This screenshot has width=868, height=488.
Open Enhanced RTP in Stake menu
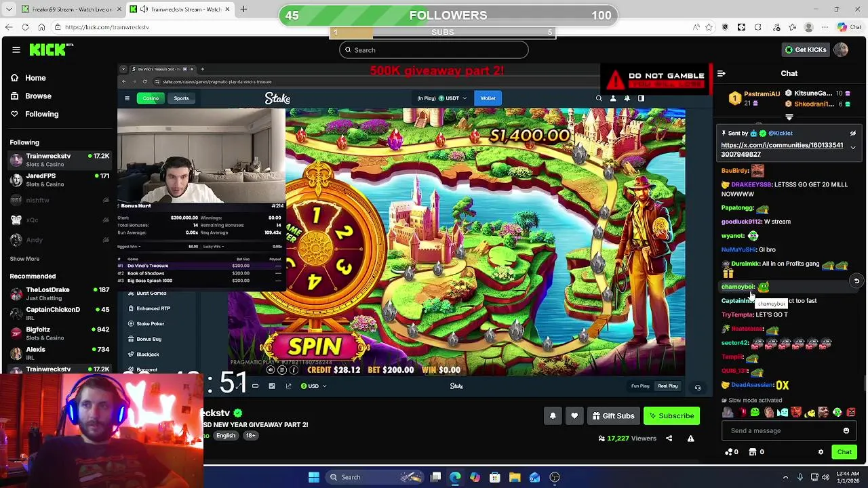click(x=153, y=308)
